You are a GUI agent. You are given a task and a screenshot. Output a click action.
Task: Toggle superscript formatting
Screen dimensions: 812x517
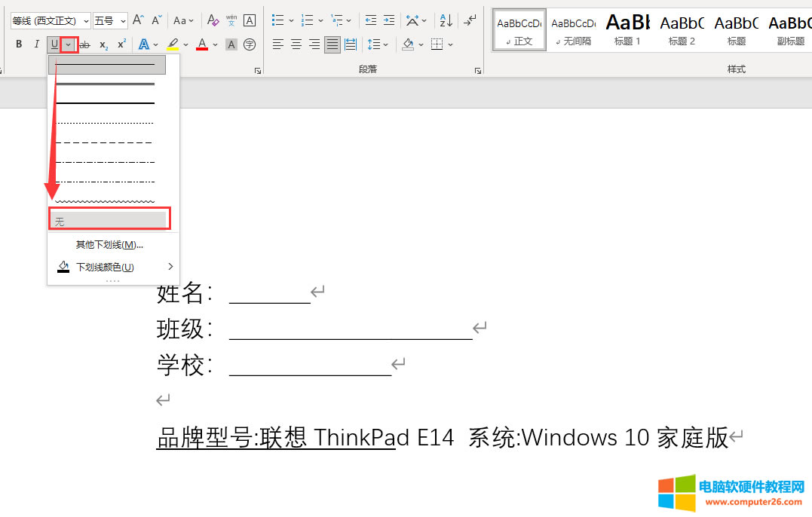click(x=121, y=44)
